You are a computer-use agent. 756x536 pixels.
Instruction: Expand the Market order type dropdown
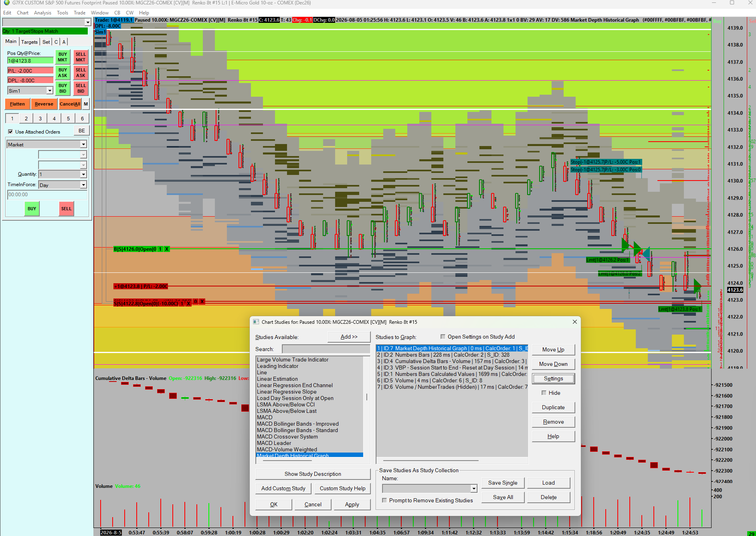coord(83,144)
